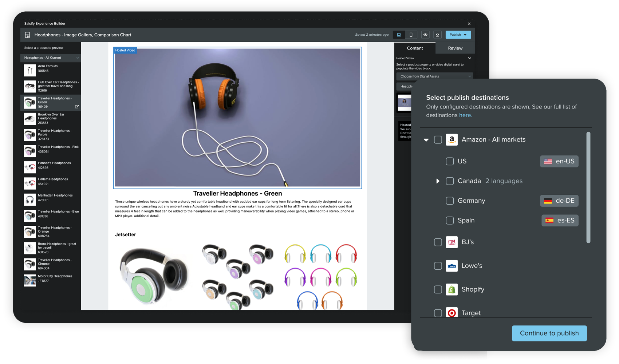
Task: Switch to mobile preview mode icon
Action: click(411, 35)
